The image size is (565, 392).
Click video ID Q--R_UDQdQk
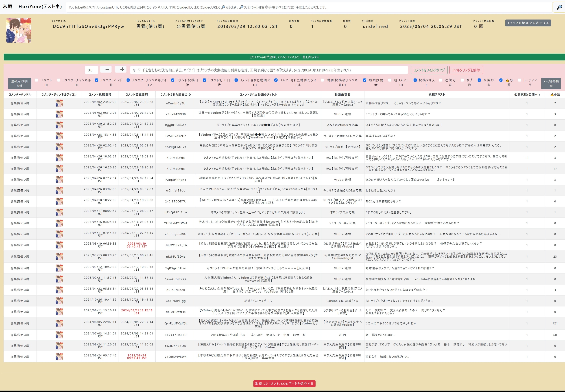tap(176, 323)
